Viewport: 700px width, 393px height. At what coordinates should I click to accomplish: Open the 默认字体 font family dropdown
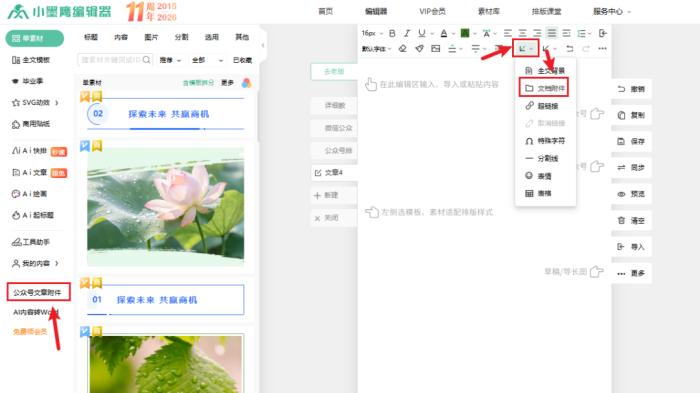click(x=376, y=49)
